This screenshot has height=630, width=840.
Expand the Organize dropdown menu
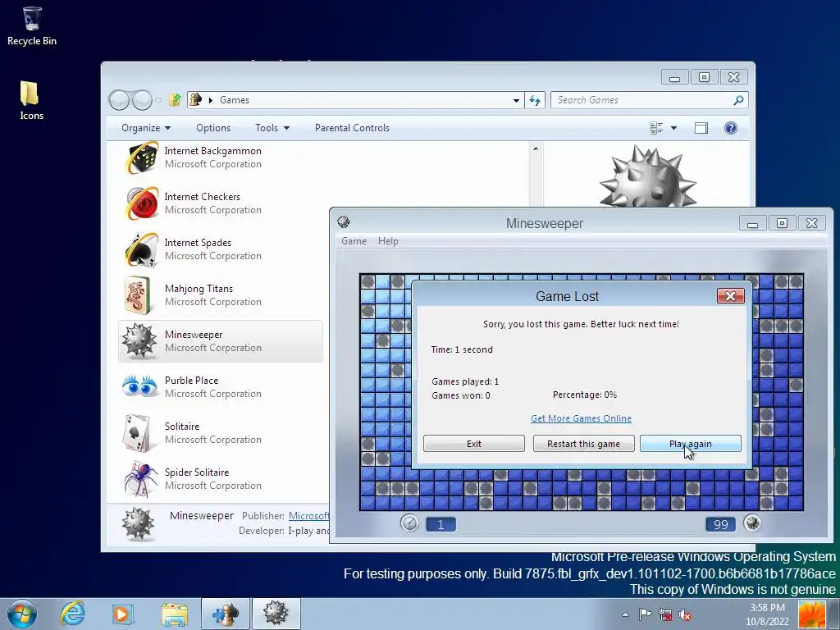coord(146,128)
